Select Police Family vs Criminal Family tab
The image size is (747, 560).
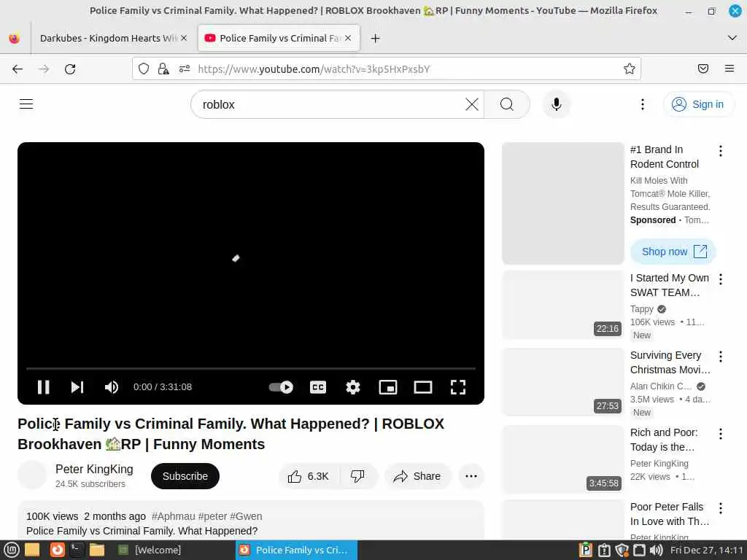279,38
